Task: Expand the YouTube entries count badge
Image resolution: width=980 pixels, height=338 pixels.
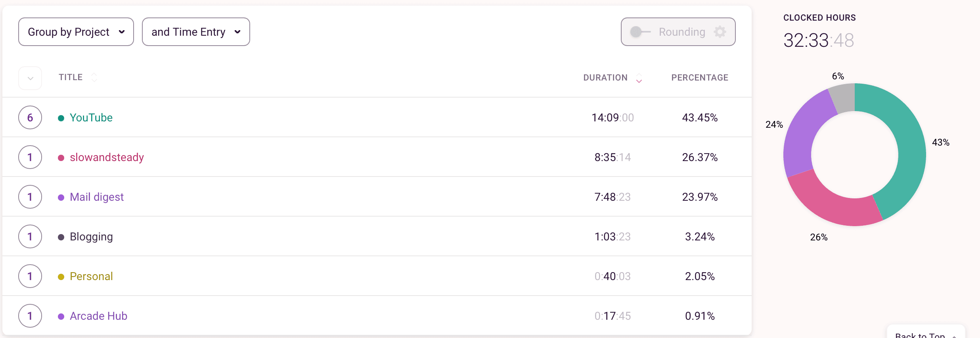Action: point(30,117)
